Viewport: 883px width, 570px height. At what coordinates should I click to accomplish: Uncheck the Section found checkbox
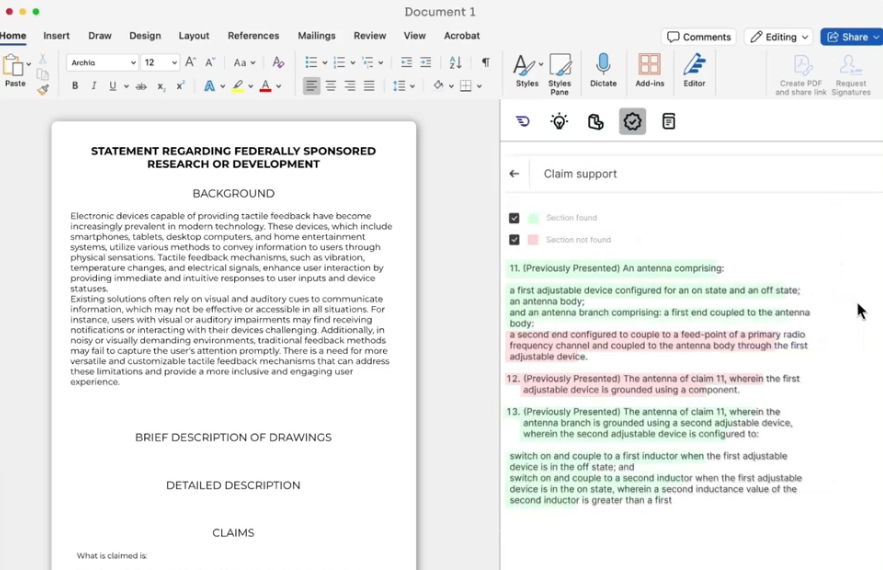pyautogui.click(x=514, y=218)
